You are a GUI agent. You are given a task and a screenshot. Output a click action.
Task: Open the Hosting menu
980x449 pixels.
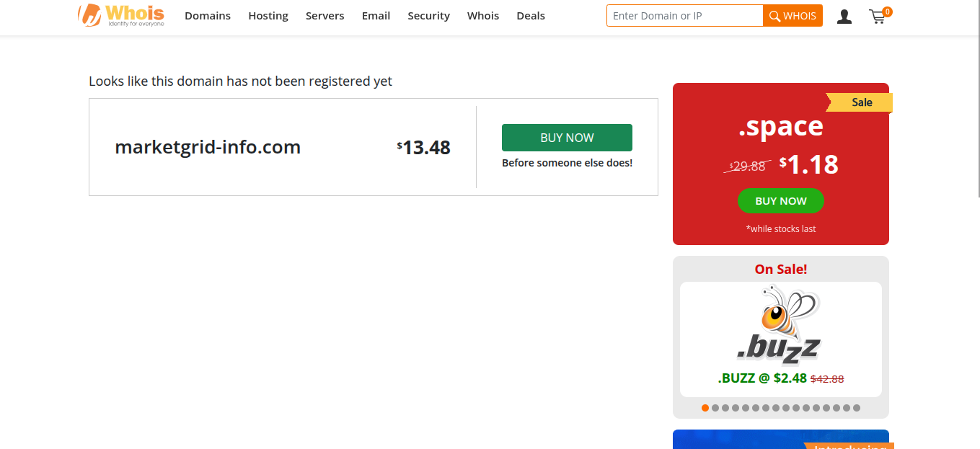[268, 16]
